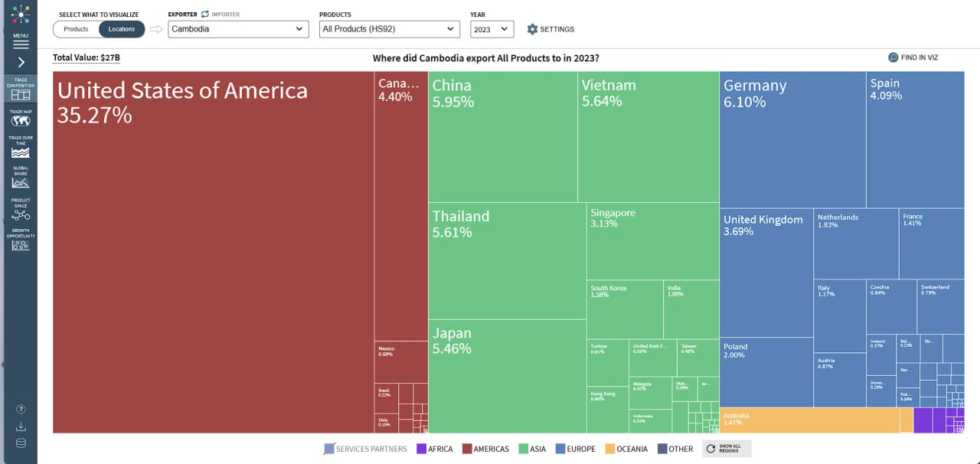Switch to the Importer tab
980x464 pixels.
coord(224,15)
